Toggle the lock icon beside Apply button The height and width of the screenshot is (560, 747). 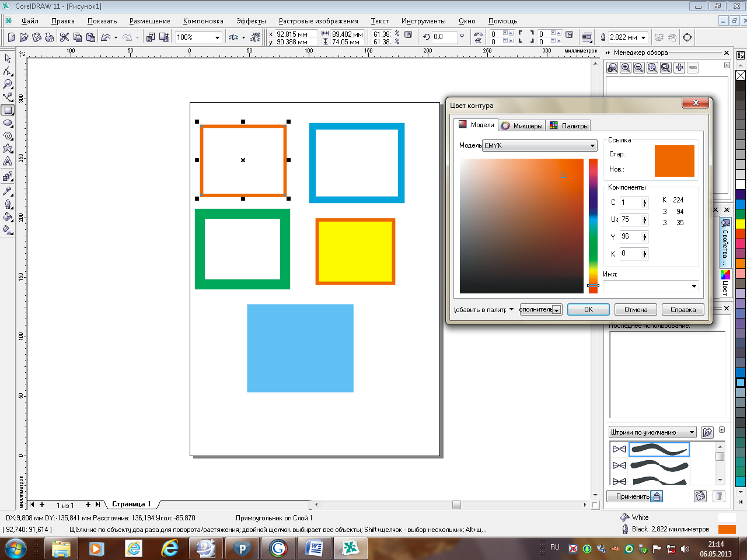tap(657, 496)
